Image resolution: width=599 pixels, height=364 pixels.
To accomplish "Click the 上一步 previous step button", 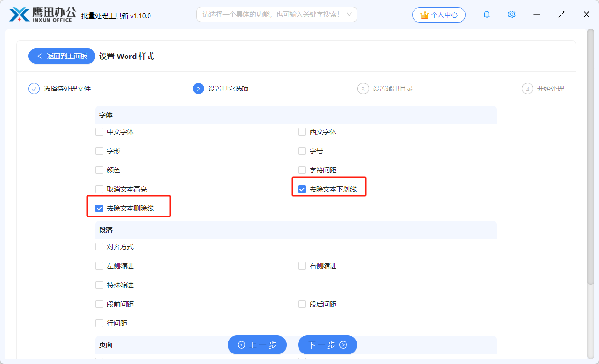I will pyautogui.click(x=257, y=345).
